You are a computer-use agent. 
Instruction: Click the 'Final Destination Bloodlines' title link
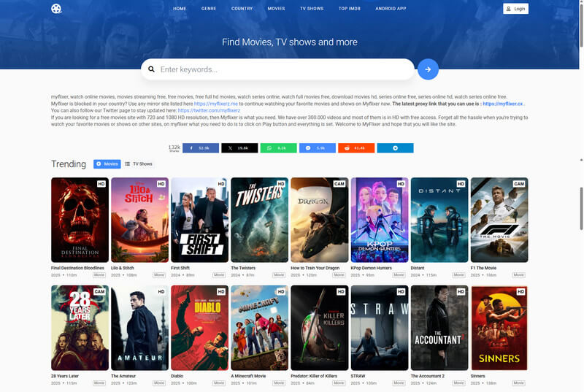tap(77, 268)
